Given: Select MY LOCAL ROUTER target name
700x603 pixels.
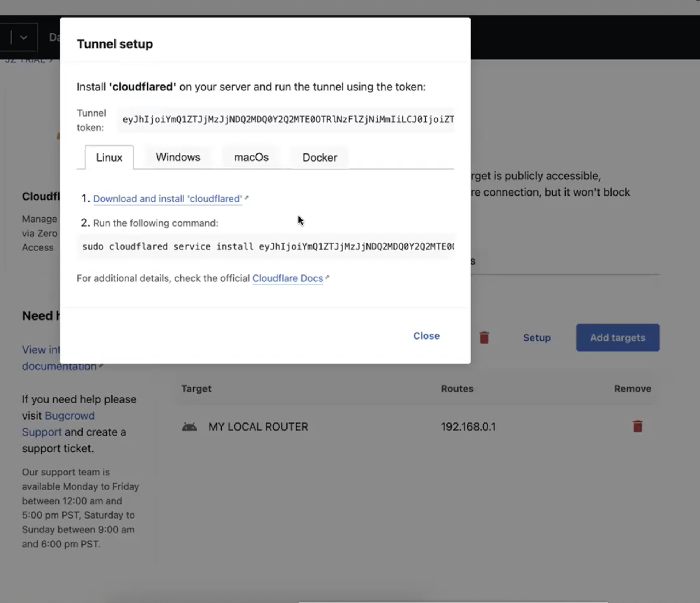Looking at the screenshot, I should (258, 426).
